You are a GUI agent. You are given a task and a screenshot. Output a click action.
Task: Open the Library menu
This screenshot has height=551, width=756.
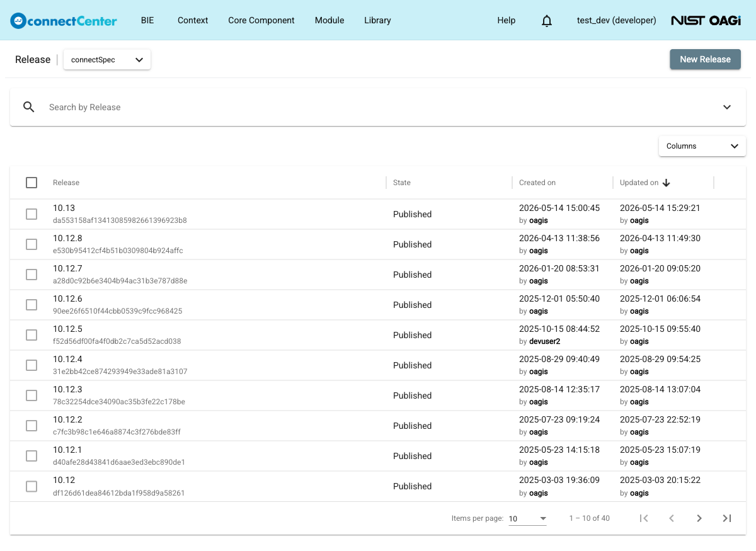coord(377,20)
